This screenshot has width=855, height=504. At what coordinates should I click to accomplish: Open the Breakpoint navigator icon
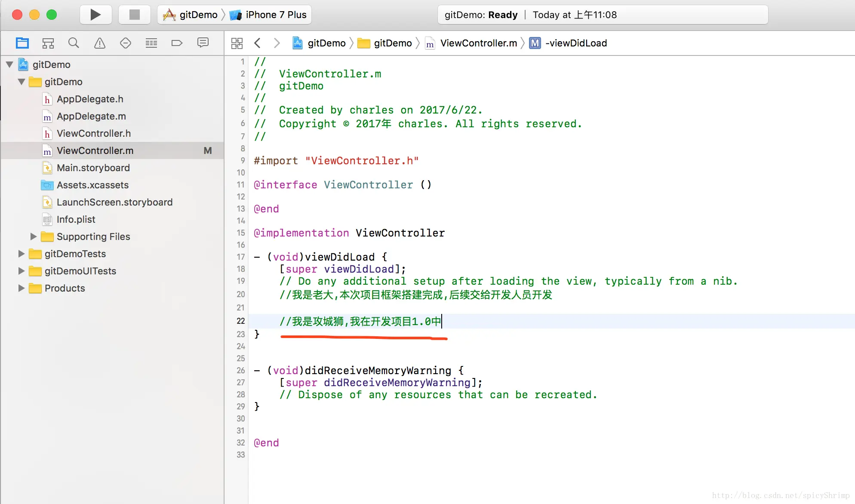177,43
